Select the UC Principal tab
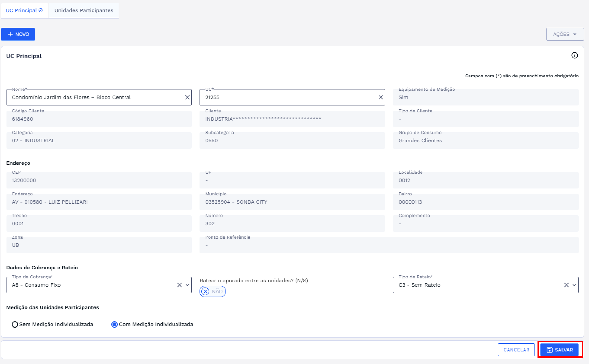 click(x=21, y=10)
